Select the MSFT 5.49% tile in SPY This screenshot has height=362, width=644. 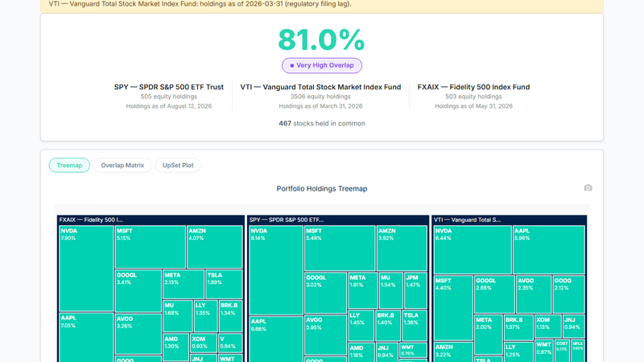[340, 248]
